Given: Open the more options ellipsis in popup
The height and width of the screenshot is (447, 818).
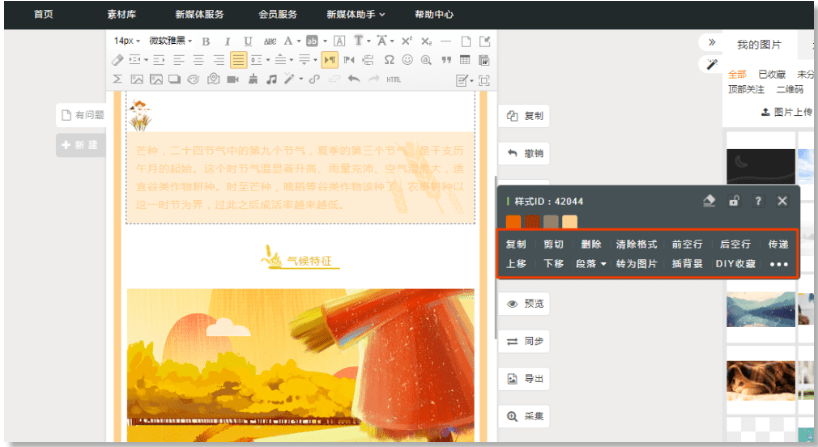Looking at the screenshot, I should [x=778, y=264].
